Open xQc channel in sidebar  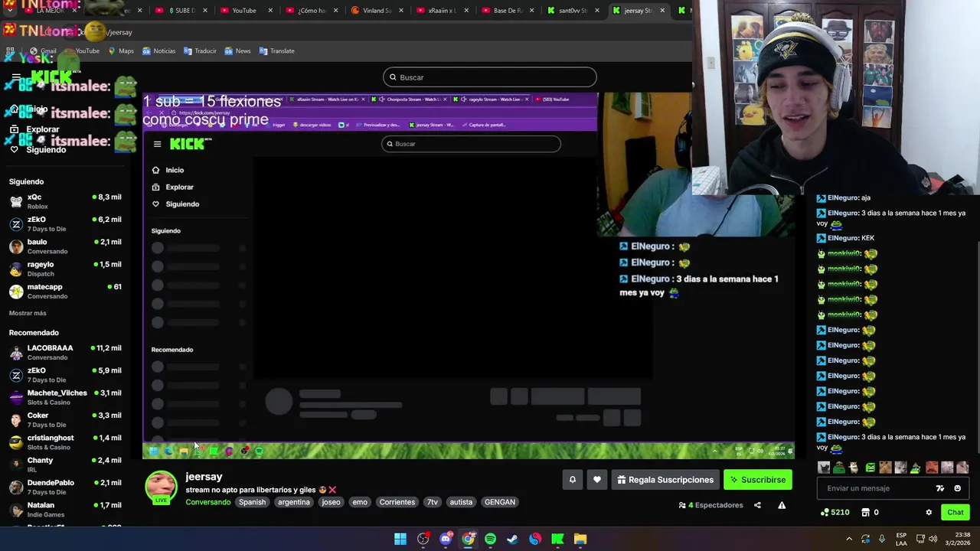click(x=65, y=201)
